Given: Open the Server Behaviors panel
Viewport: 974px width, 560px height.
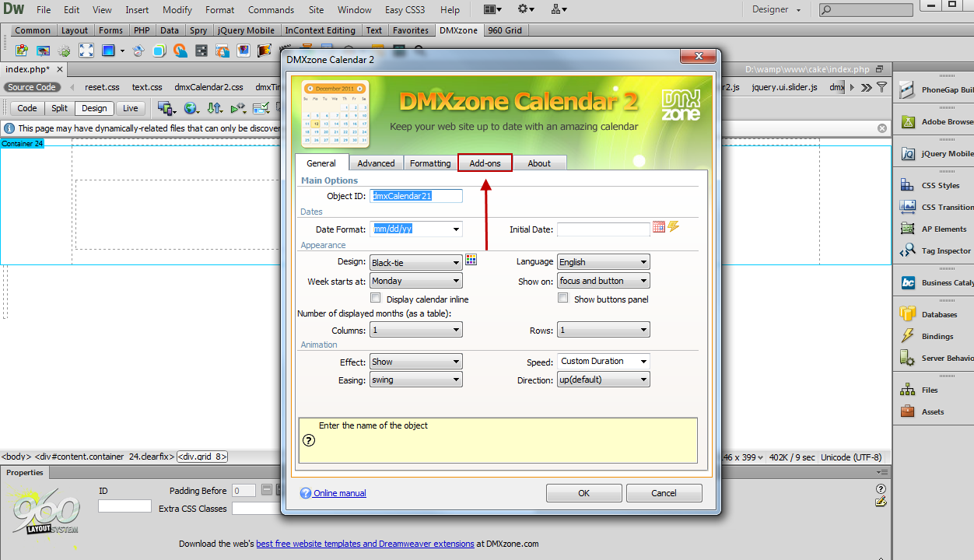Looking at the screenshot, I should click(937, 358).
